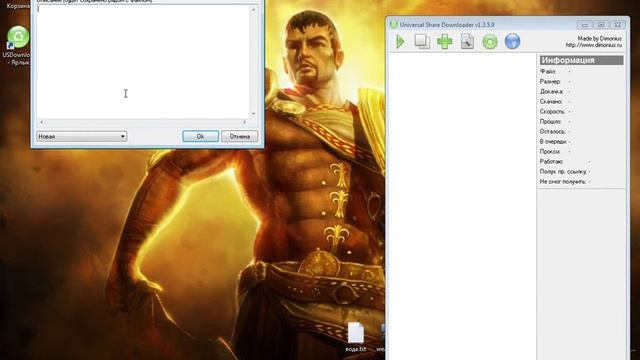Click the Осталось label in info panel
The image size is (640, 360).
553,131
